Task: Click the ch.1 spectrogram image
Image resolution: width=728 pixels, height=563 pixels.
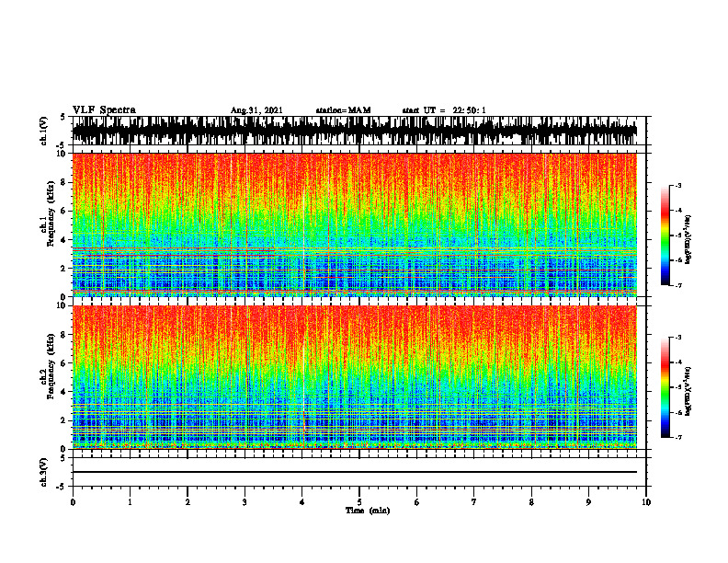Action: (354, 224)
